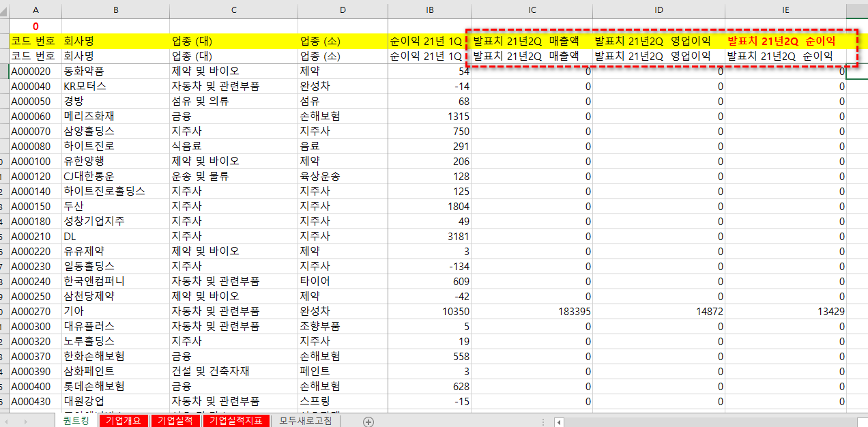Click yellow header cell 코드 번호
Viewport: 868px width, 427px height.
pyautogui.click(x=35, y=41)
